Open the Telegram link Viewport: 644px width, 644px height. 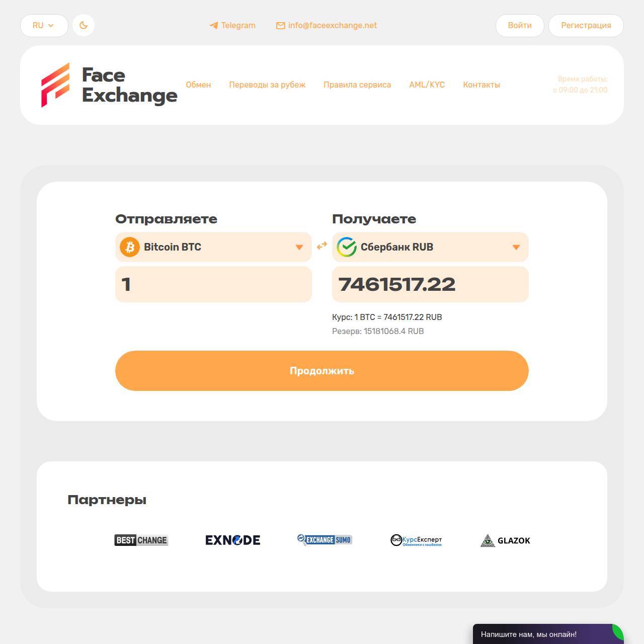pos(232,25)
